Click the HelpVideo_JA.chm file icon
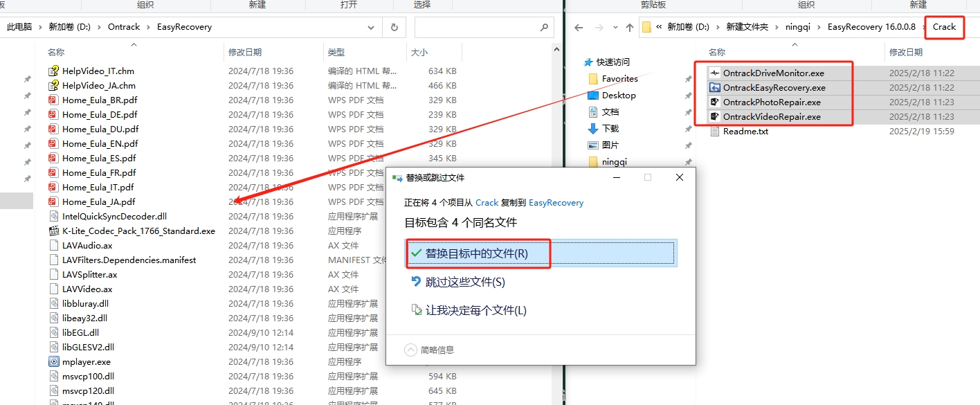Viewport: 980px width, 405px height. tap(53, 85)
